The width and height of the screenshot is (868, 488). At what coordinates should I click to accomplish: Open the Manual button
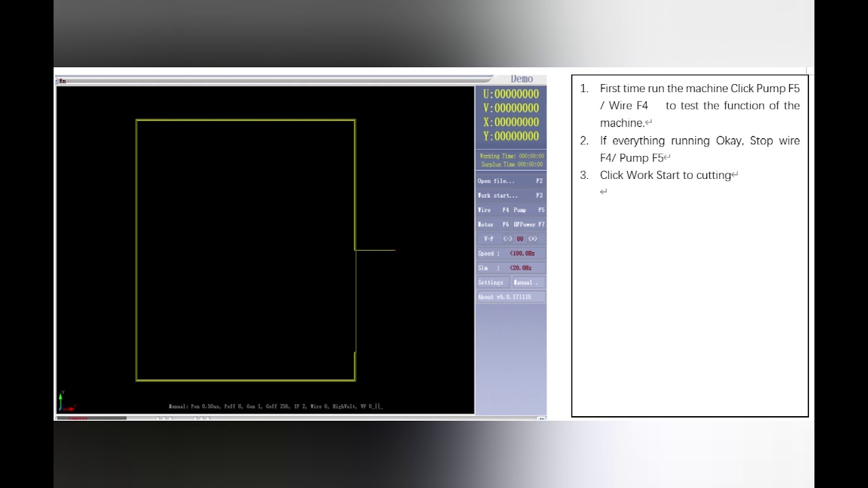click(x=529, y=283)
